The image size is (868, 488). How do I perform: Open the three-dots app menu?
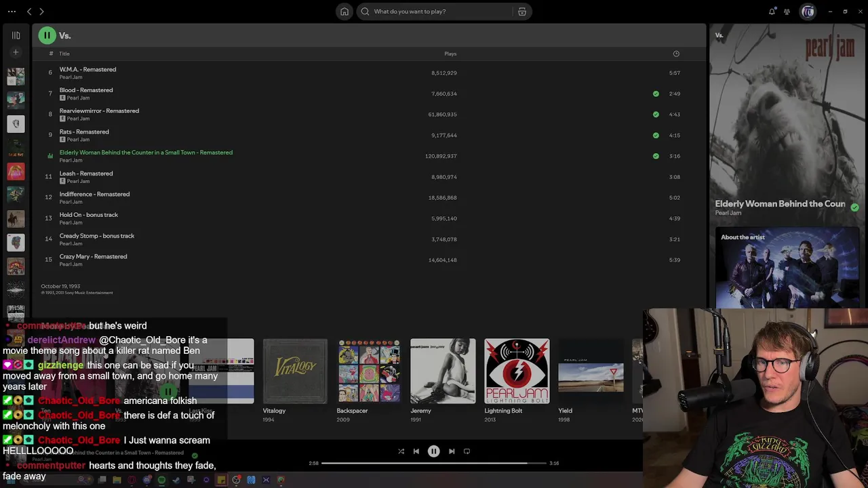(12, 12)
